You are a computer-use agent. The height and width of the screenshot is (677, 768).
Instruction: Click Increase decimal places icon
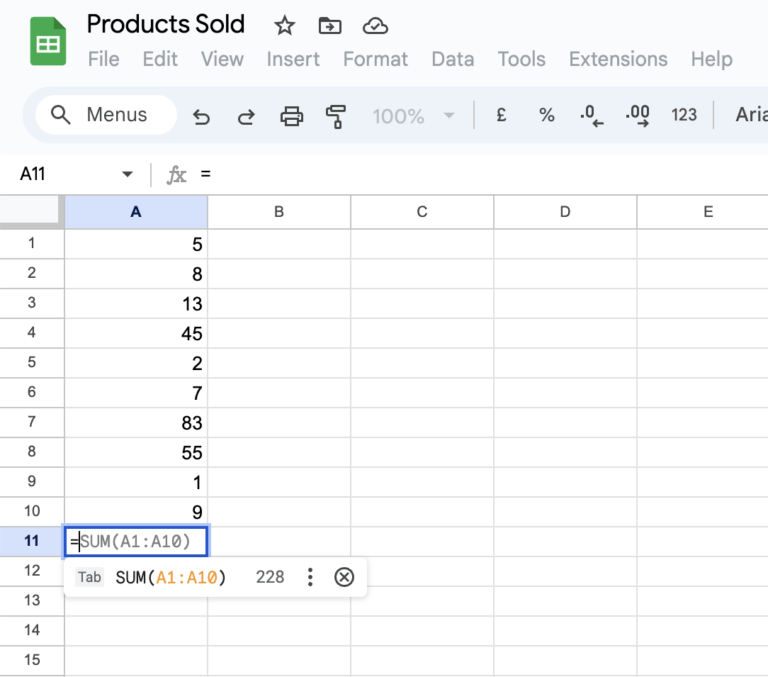(x=637, y=116)
